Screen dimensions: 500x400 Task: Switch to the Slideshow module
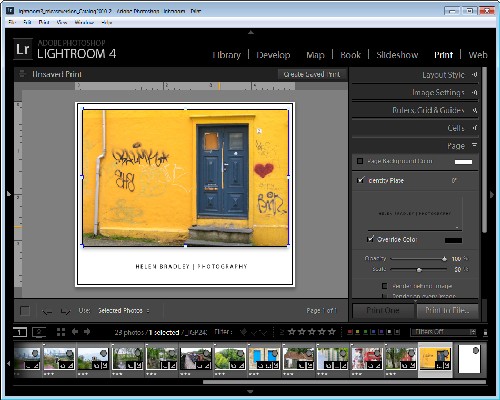pyautogui.click(x=397, y=55)
